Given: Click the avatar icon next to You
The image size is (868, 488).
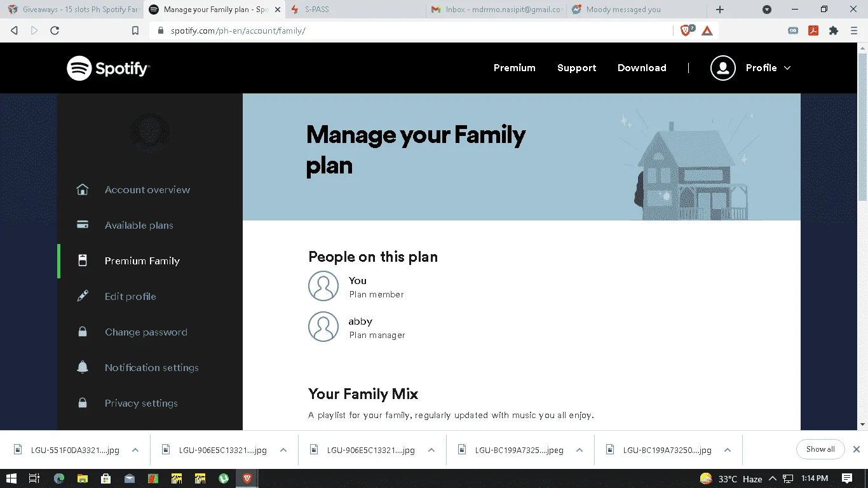Looking at the screenshot, I should pyautogui.click(x=323, y=286).
